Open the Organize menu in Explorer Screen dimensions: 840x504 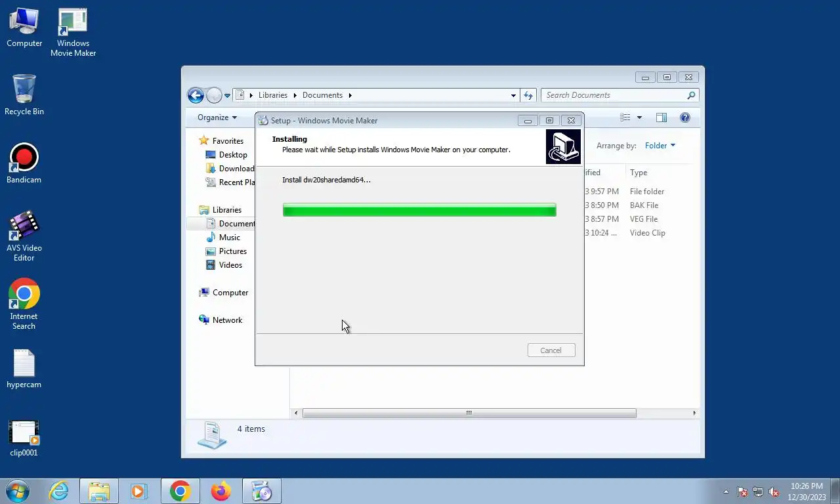217,117
